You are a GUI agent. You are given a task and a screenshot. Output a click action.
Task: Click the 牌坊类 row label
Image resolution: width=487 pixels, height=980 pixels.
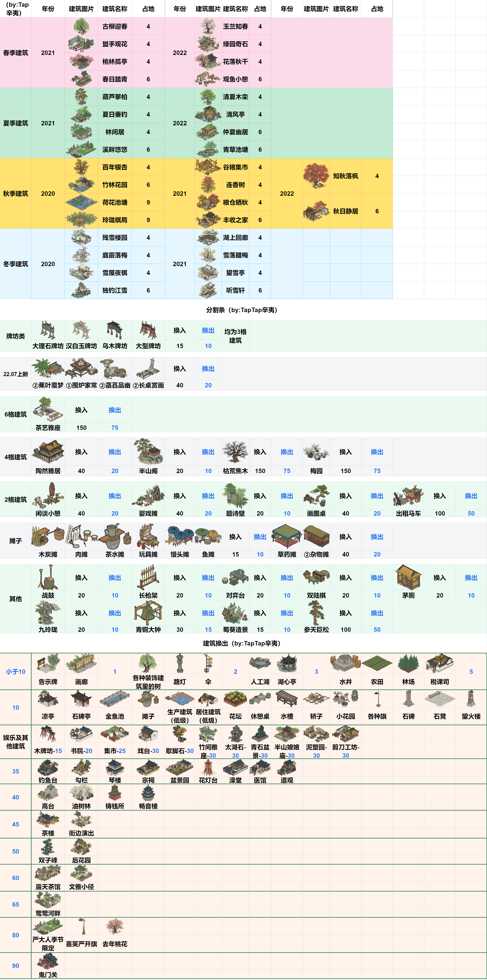(16, 336)
